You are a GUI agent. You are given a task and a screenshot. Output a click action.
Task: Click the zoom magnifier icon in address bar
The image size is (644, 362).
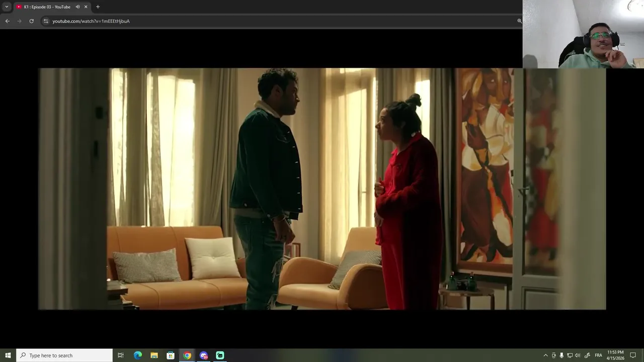pyautogui.click(x=519, y=21)
